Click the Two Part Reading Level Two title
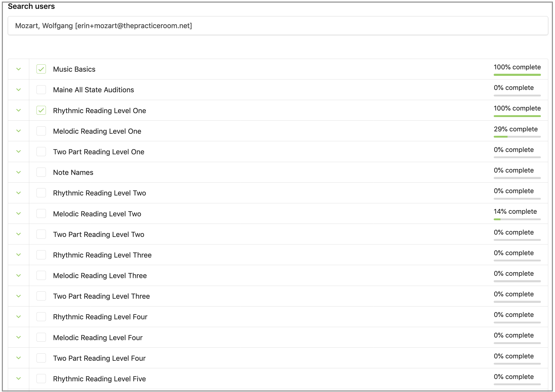Image resolution: width=555 pixels, height=392 pixels. [x=99, y=234]
